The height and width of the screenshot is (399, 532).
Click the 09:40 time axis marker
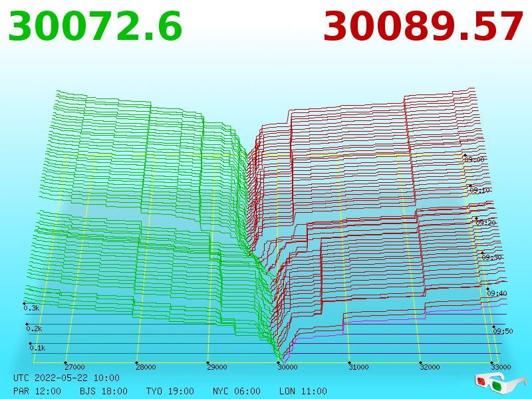pos(497,293)
